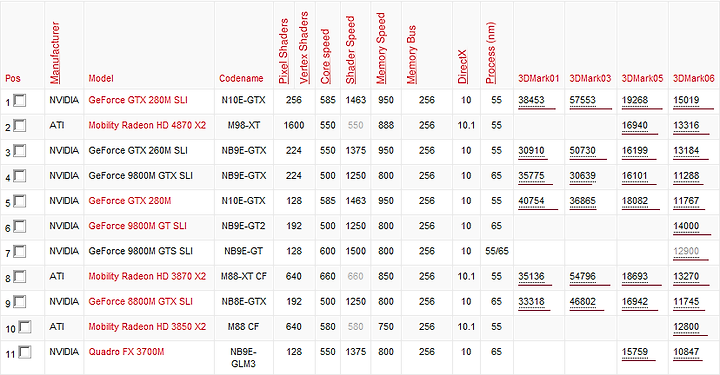Open 3DMark06 score 11745

pos(686,302)
